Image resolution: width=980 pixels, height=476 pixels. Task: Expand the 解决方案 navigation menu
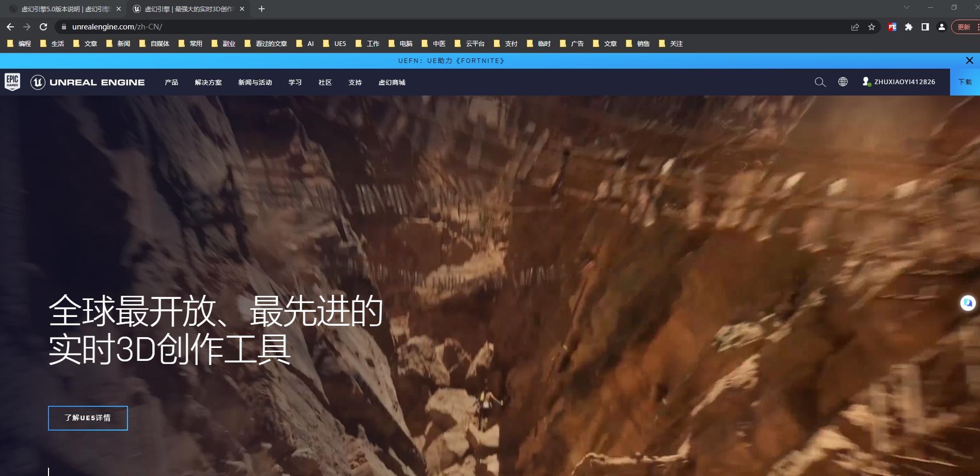point(208,83)
